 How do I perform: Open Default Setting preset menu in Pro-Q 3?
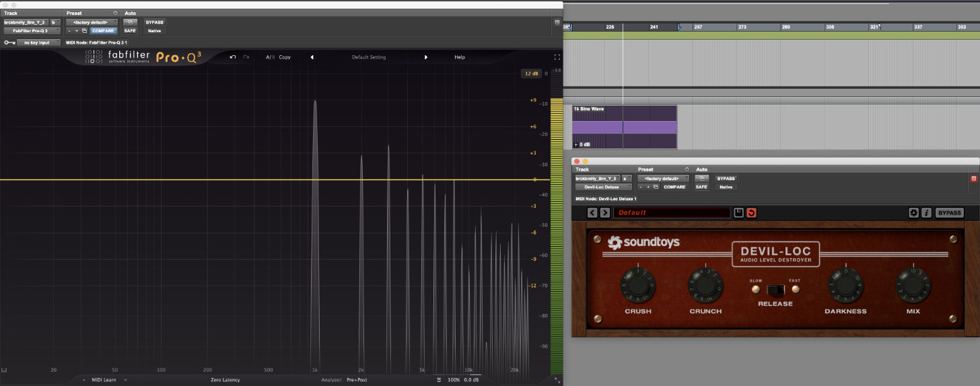(x=369, y=57)
